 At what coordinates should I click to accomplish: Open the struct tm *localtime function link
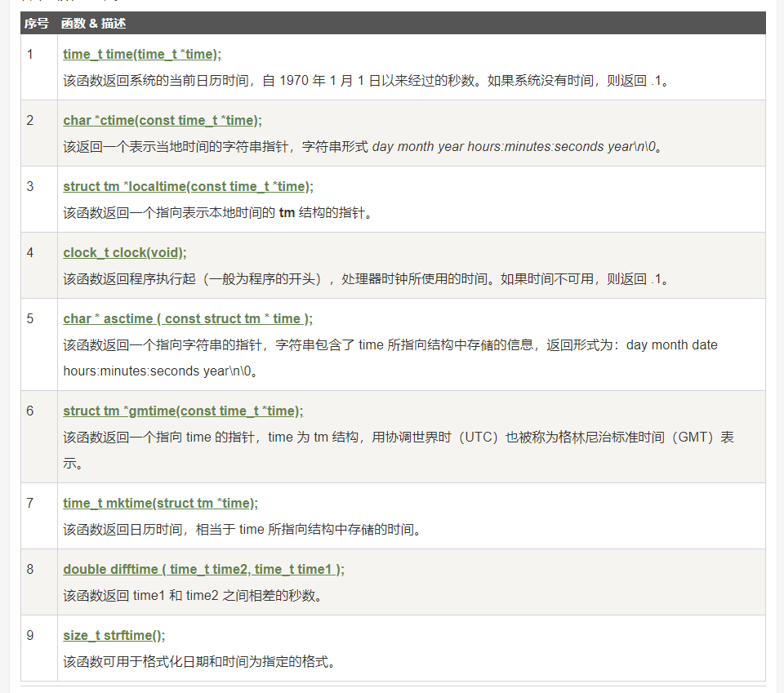[x=188, y=187]
